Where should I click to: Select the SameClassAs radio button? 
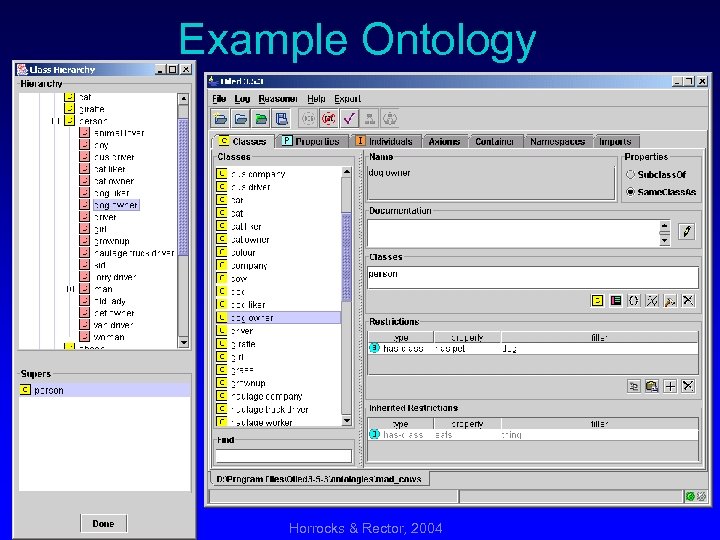click(x=630, y=192)
